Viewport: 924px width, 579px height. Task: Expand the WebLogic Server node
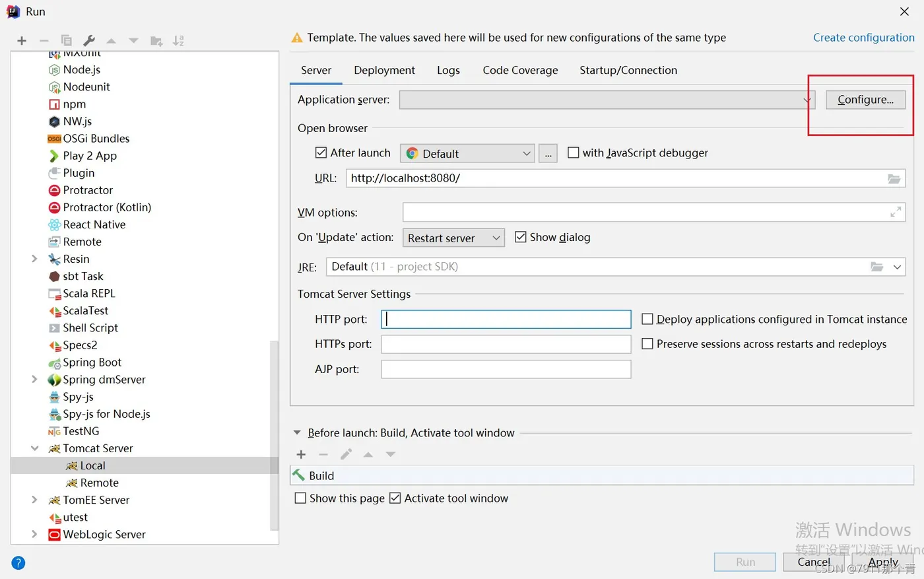click(34, 534)
